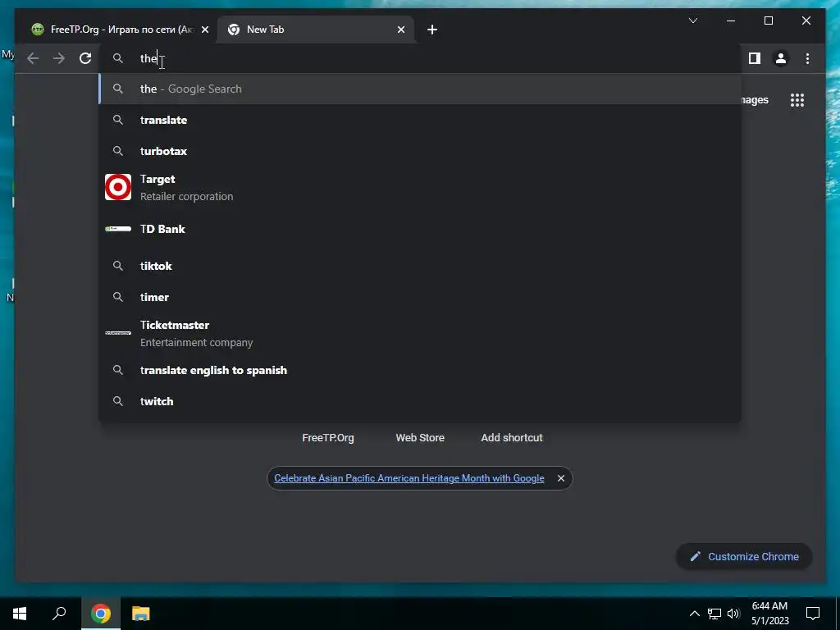Click the Ticketmaster logo thumbnail
The height and width of the screenshot is (630, 840).
118,333
